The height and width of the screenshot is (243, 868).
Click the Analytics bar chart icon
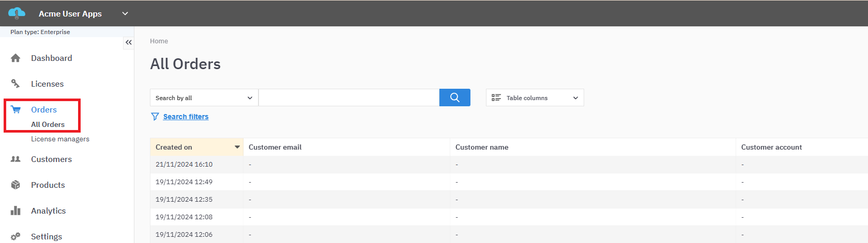coord(16,210)
